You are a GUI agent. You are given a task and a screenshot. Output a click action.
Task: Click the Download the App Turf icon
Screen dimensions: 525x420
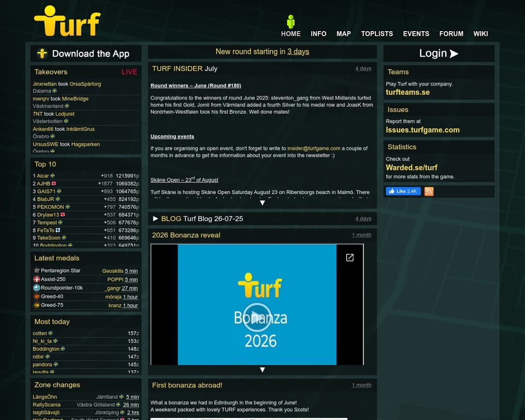[42, 53]
